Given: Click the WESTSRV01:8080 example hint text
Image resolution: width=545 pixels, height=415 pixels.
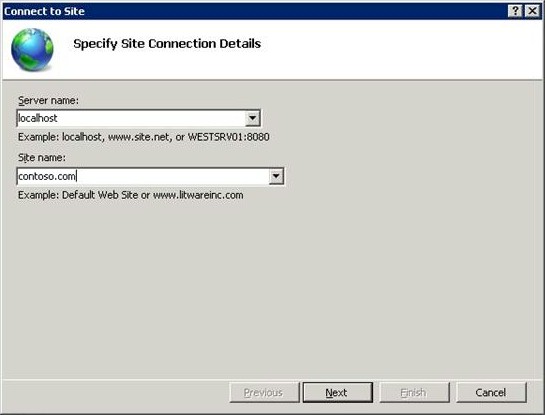Looking at the screenshot, I should point(228,137).
